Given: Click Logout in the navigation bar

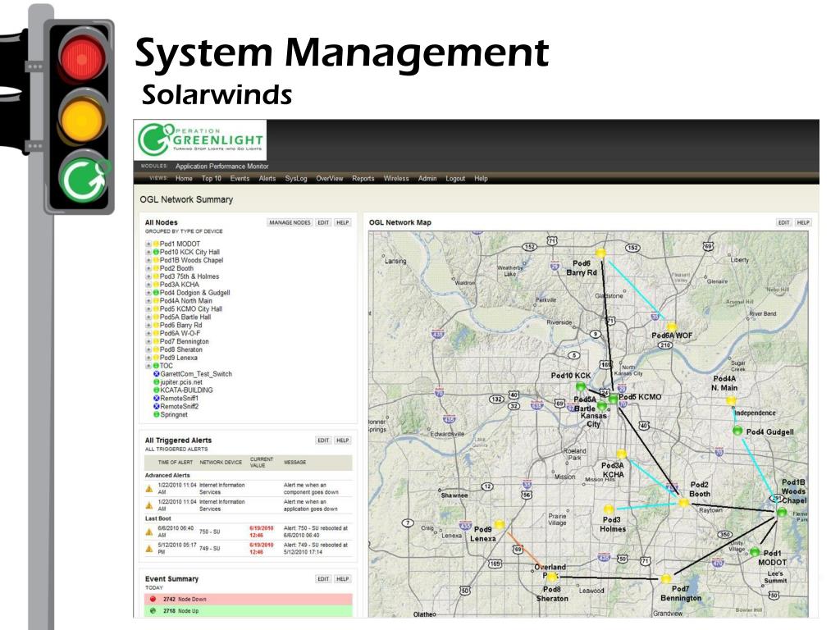Looking at the screenshot, I should point(455,178).
